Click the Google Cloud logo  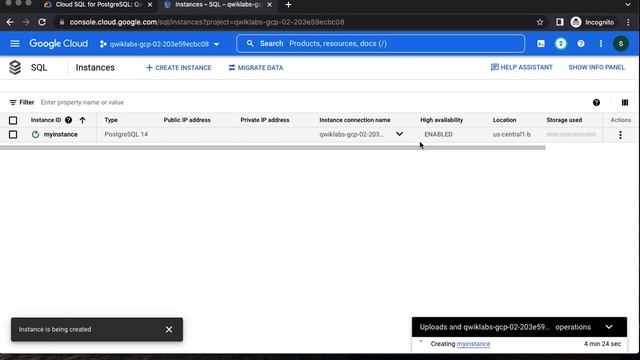[58, 44]
